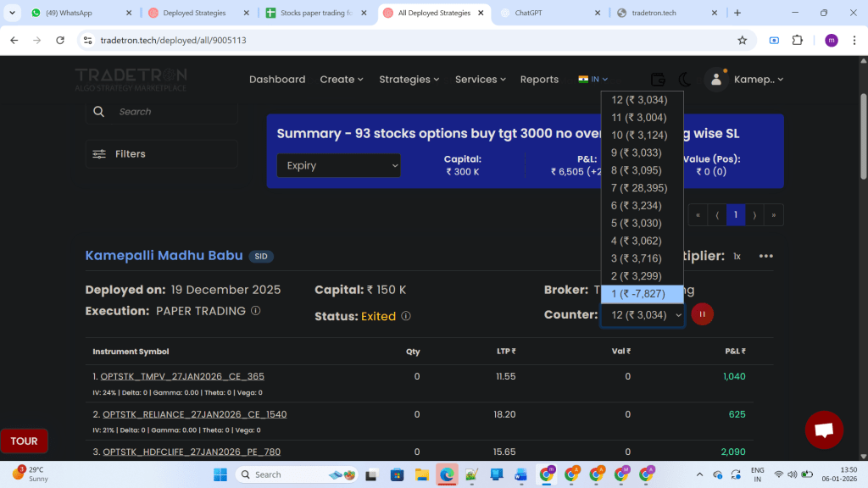Select counter option 1 (₹ -7,827)
Image resolution: width=868 pixels, height=488 pixels.
pyautogui.click(x=642, y=294)
